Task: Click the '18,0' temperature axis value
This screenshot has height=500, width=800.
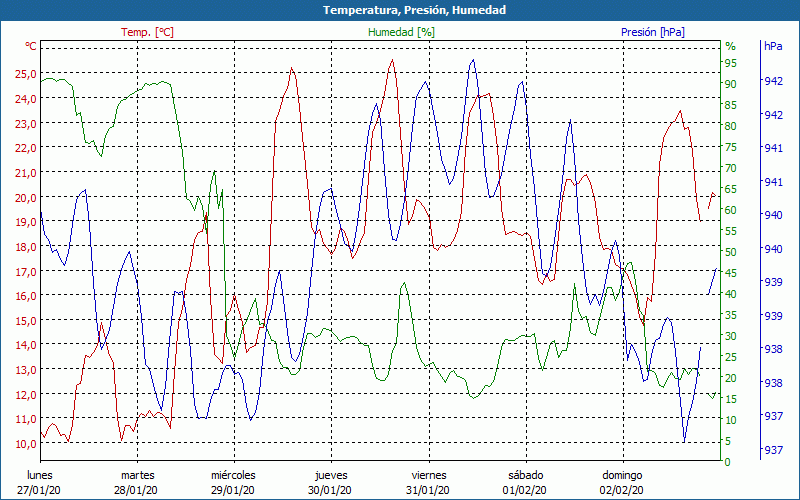Action: (x=26, y=246)
